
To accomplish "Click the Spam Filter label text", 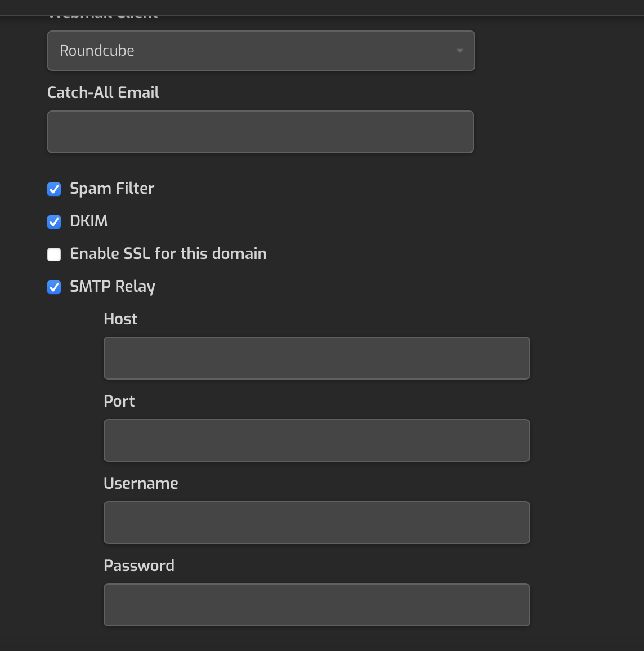I will [x=111, y=189].
